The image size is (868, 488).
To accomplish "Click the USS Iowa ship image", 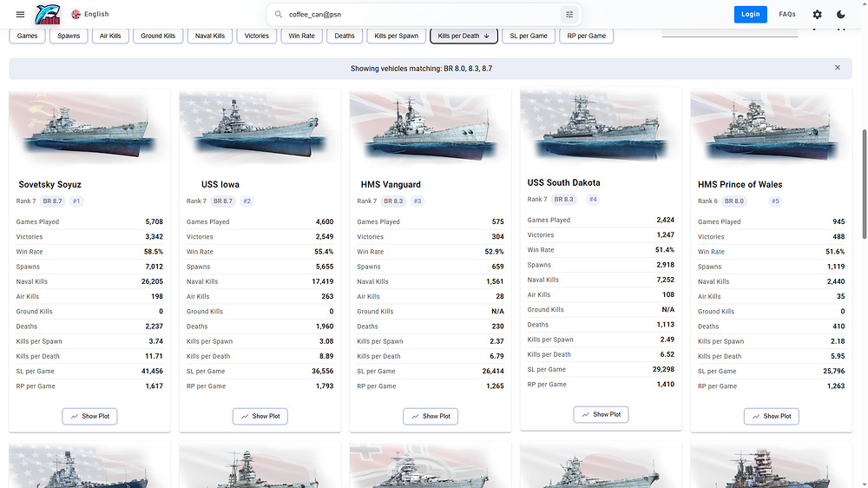I will point(260,129).
